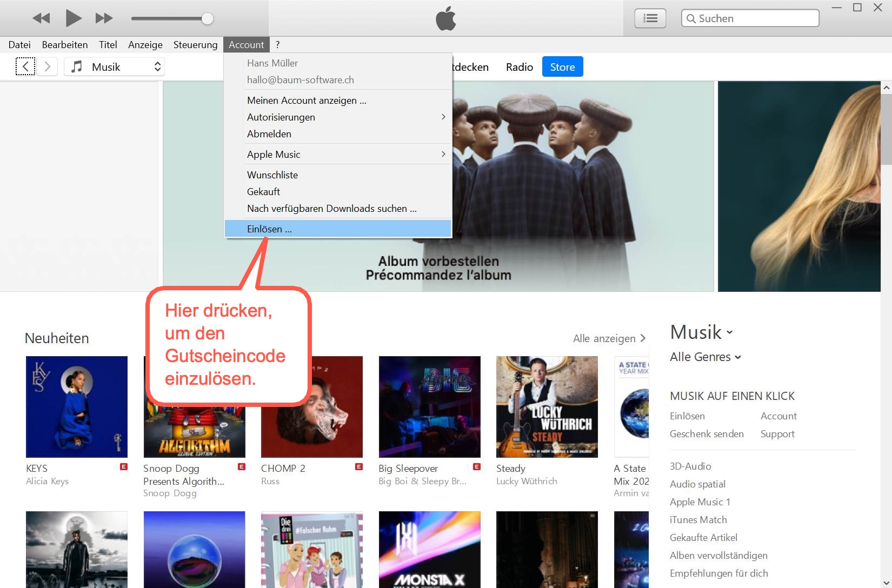Close the Account menu via its title

pos(247,45)
